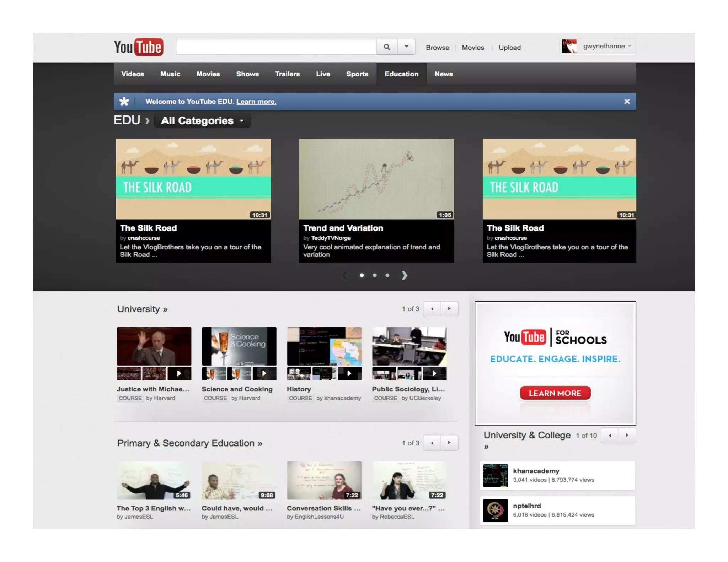This screenshot has width=728, height=562.
Task: Go to previous Primary & Secondary Education page
Action: (432, 443)
